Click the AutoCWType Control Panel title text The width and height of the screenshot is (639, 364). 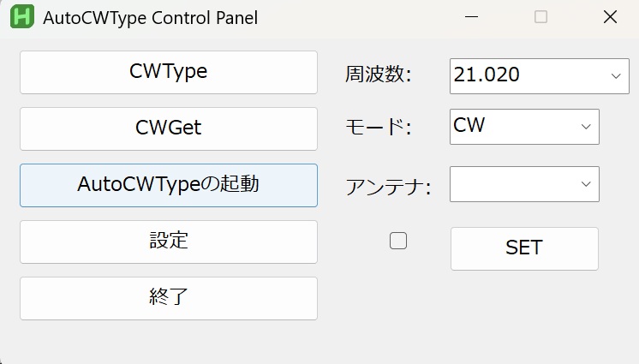click(151, 18)
